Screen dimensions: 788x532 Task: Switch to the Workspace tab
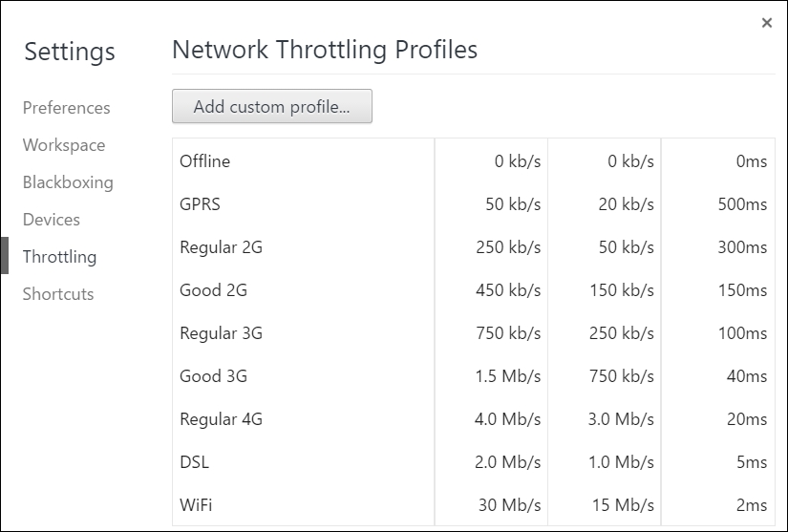pyautogui.click(x=64, y=144)
